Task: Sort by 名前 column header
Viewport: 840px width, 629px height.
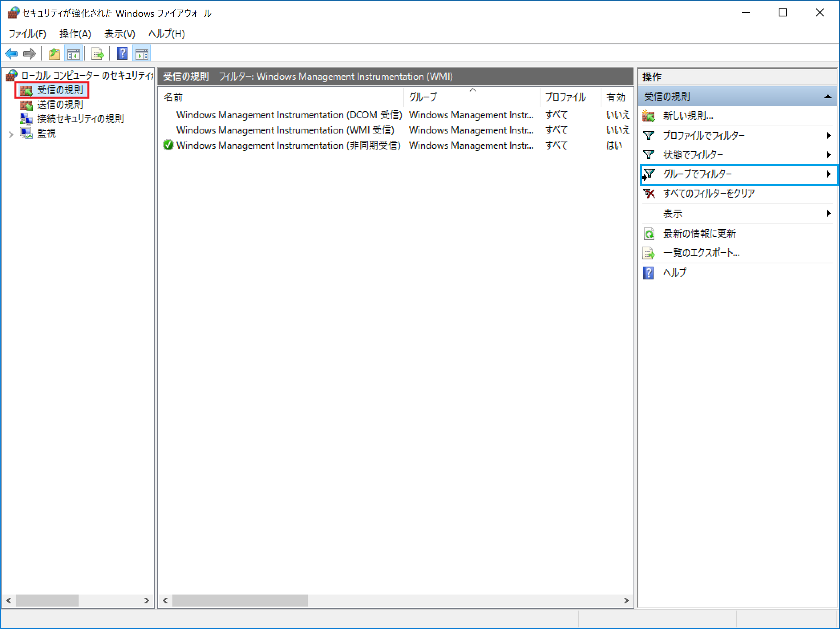Action: pyautogui.click(x=281, y=97)
